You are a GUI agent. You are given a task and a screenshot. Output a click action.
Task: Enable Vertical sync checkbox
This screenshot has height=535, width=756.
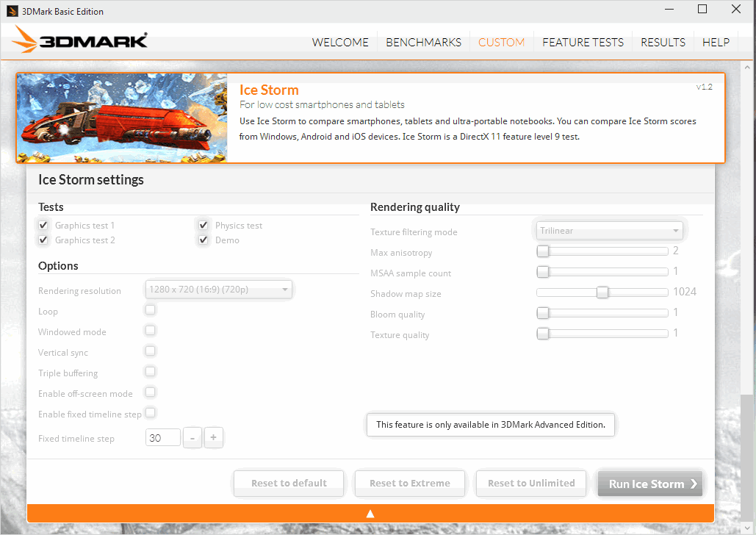point(151,351)
